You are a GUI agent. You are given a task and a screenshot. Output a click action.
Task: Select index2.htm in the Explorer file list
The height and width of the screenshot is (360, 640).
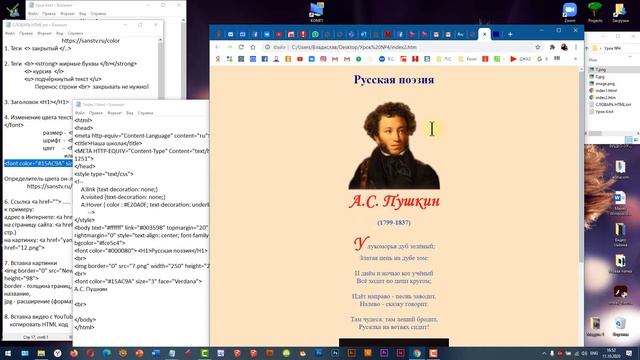point(605,98)
